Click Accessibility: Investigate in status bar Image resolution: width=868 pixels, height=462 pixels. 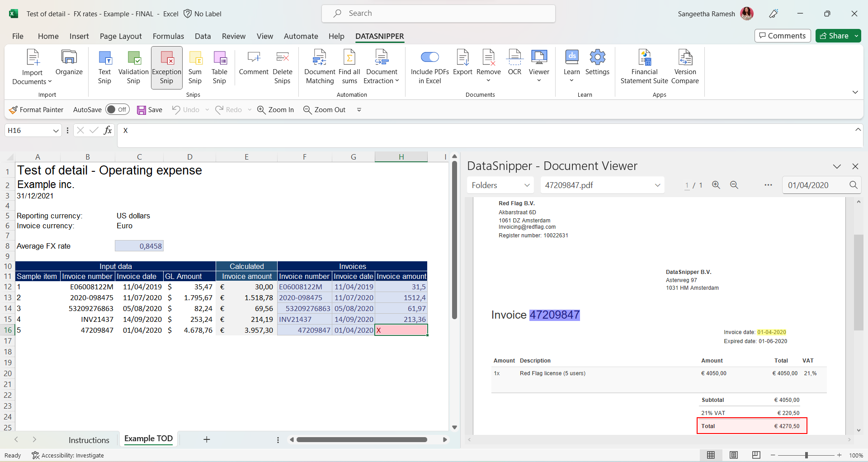[x=68, y=455]
